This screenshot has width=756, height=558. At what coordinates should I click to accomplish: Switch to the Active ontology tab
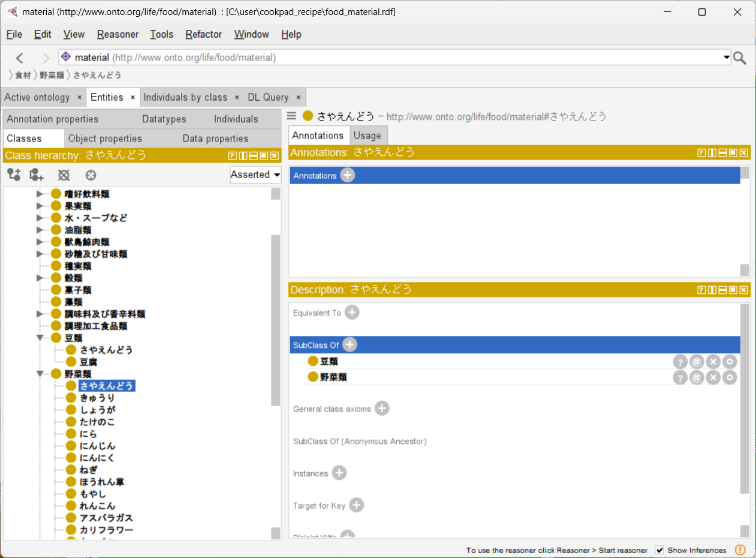[x=37, y=97]
